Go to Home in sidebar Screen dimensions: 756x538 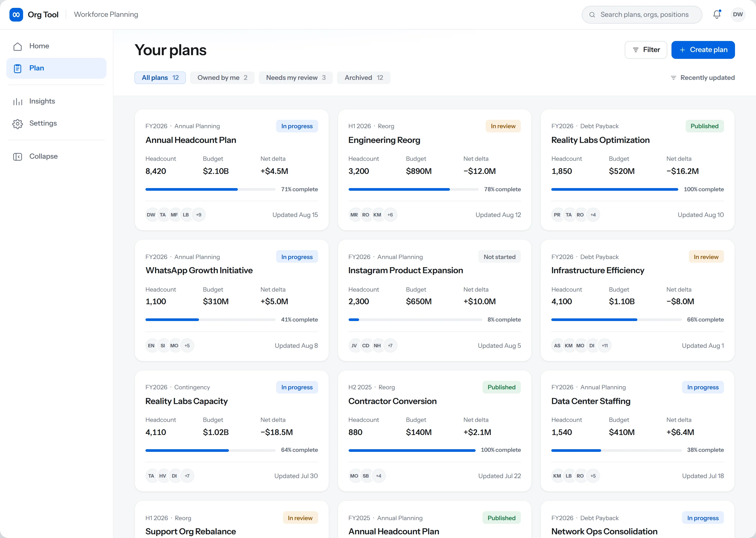click(56, 46)
